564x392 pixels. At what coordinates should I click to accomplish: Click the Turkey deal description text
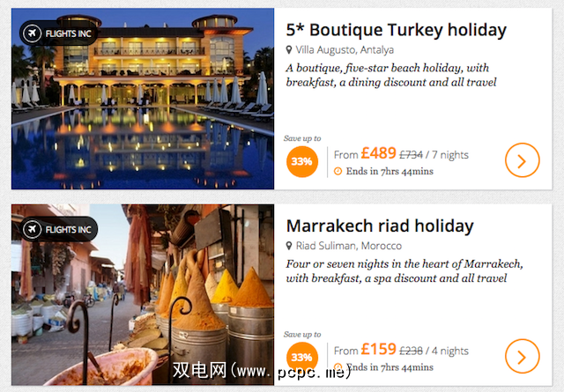pos(391,75)
